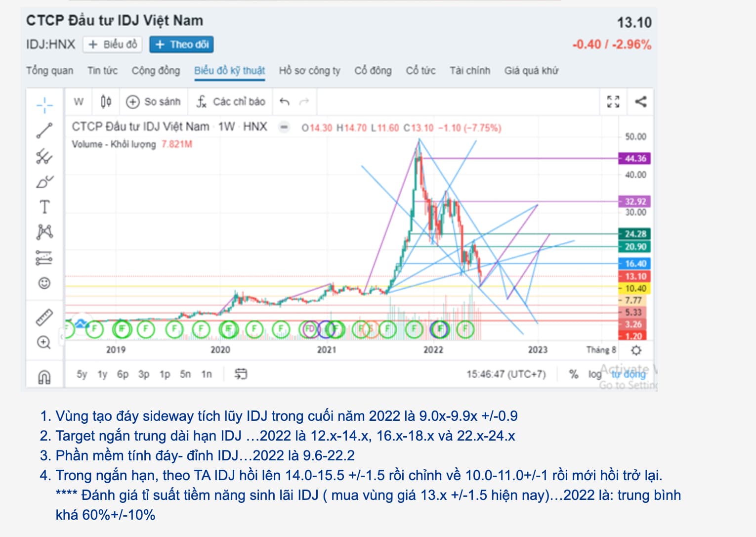Set the range to 5y

click(82, 374)
